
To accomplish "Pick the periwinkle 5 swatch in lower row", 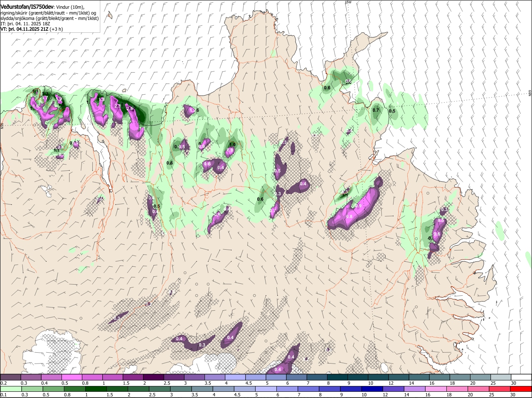I will tap(266, 388).
